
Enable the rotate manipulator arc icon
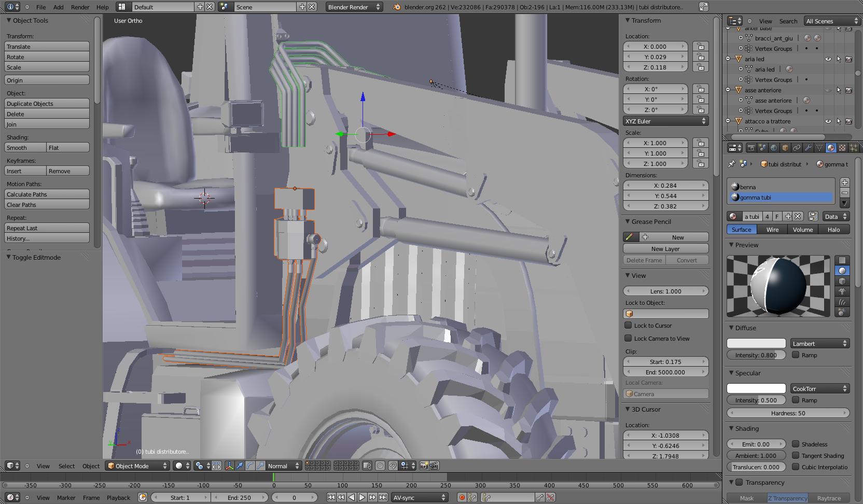(x=250, y=466)
